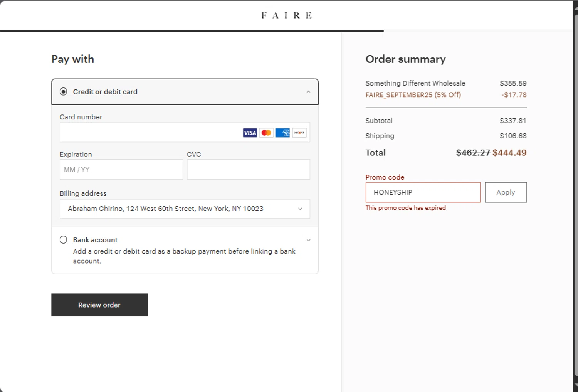Image resolution: width=578 pixels, height=392 pixels.
Task: Click the CVC input field
Action: pyautogui.click(x=248, y=170)
